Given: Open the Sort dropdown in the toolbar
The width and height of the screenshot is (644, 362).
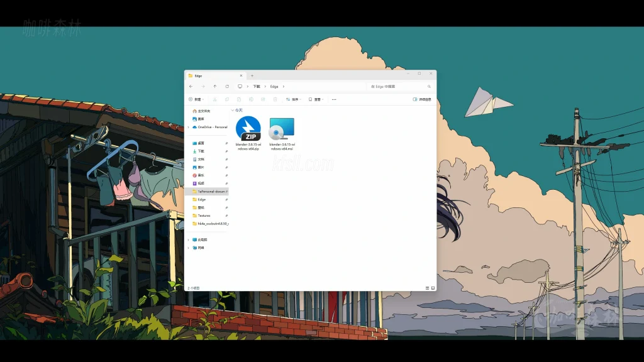Looking at the screenshot, I should (293, 99).
